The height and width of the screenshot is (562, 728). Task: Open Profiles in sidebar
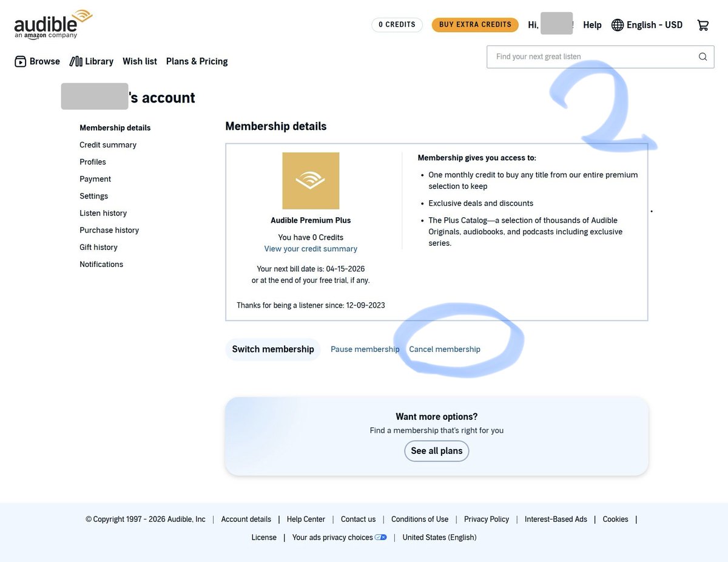pyautogui.click(x=93, y=162)
